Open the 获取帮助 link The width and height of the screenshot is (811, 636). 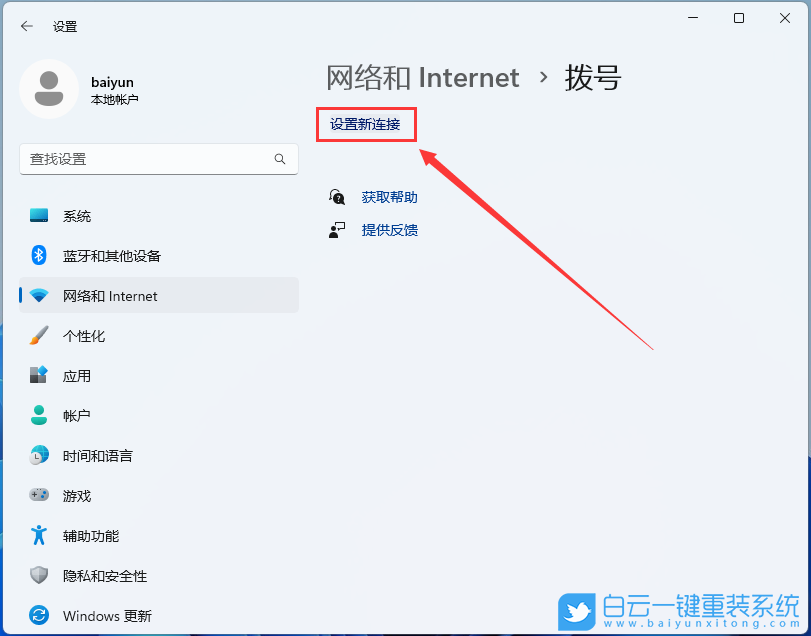pos(390,196)
